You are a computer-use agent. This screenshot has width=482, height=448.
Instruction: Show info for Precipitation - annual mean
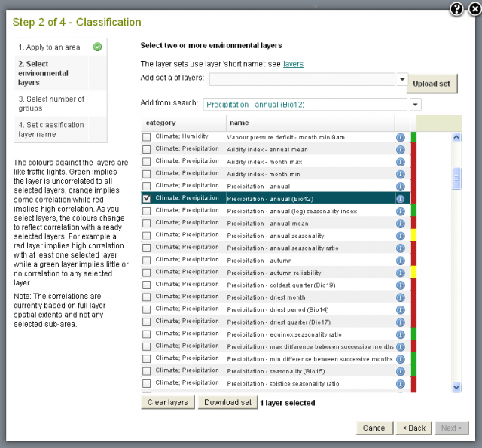[400, 224]
